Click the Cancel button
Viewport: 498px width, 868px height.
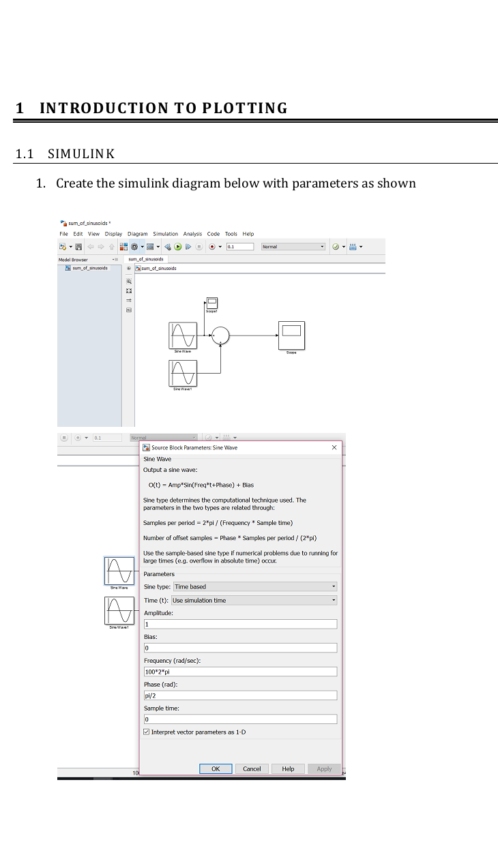click(x=252, y=768)
